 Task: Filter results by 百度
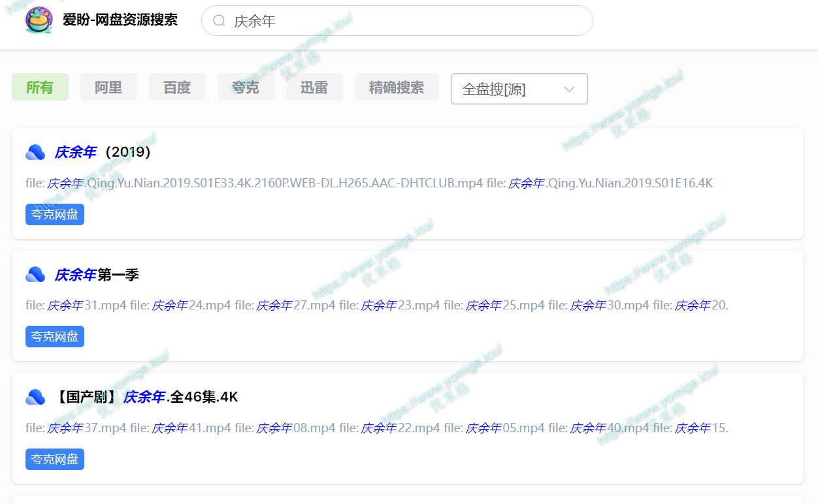click(x=177, y=87)
